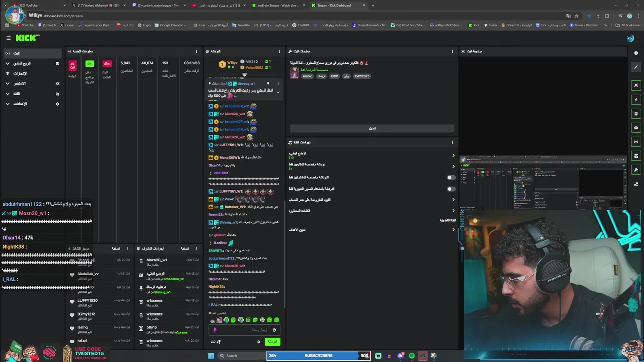Screen dimensions: 644x362
Task: Click the Arabic language tag
Action: [x=307, y=76]
